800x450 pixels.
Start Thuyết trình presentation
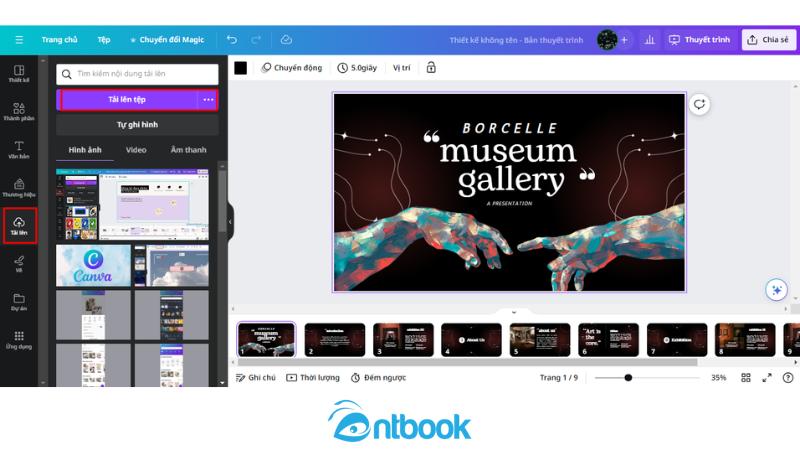[x=699, y=40]
